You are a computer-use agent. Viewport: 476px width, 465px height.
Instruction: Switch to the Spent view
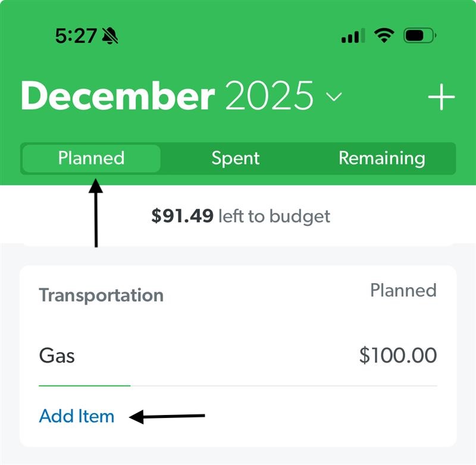[236, 158]
